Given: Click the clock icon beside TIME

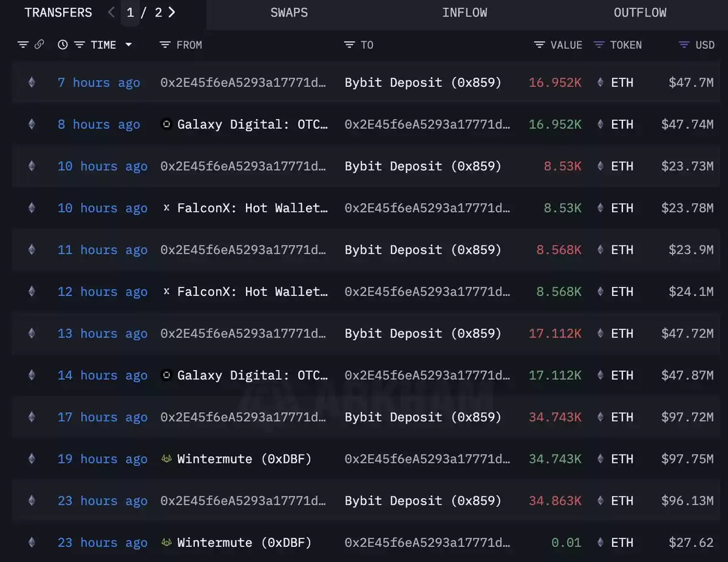Looking at the screenshot, I should 63,44.
